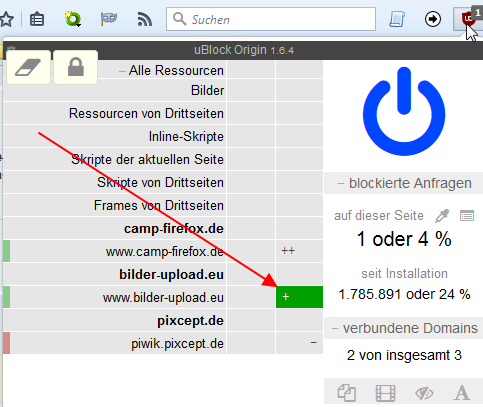Click the black arrow toolbar button
483x407 pixels.
(433, 19)
